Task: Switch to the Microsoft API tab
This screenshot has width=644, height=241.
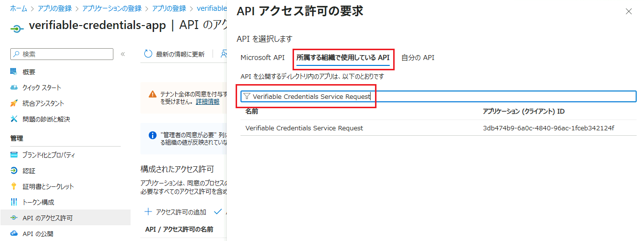Action: point(262,58)
